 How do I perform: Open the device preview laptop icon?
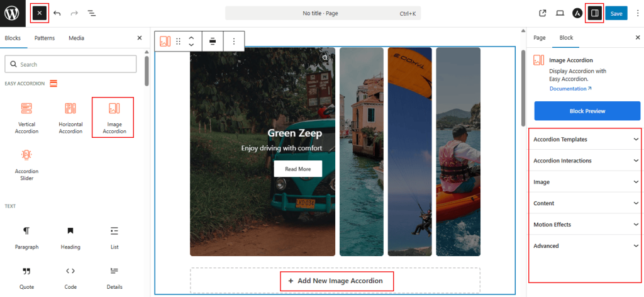pos(560,13)
